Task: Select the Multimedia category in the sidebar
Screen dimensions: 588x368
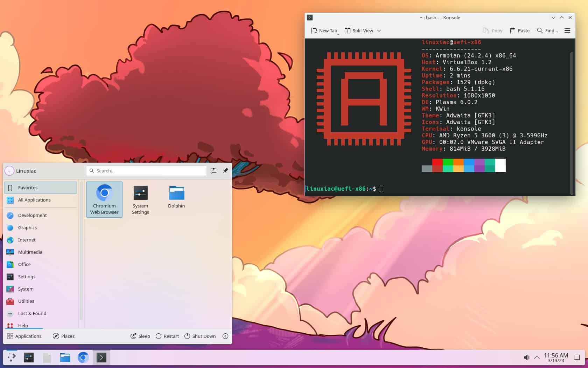Action: click(30, 252)
